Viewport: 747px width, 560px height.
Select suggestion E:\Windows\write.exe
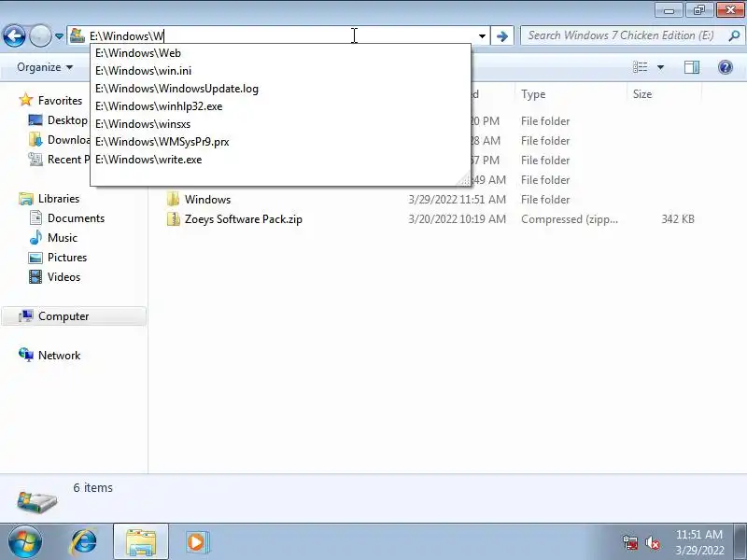click(280, 160)
